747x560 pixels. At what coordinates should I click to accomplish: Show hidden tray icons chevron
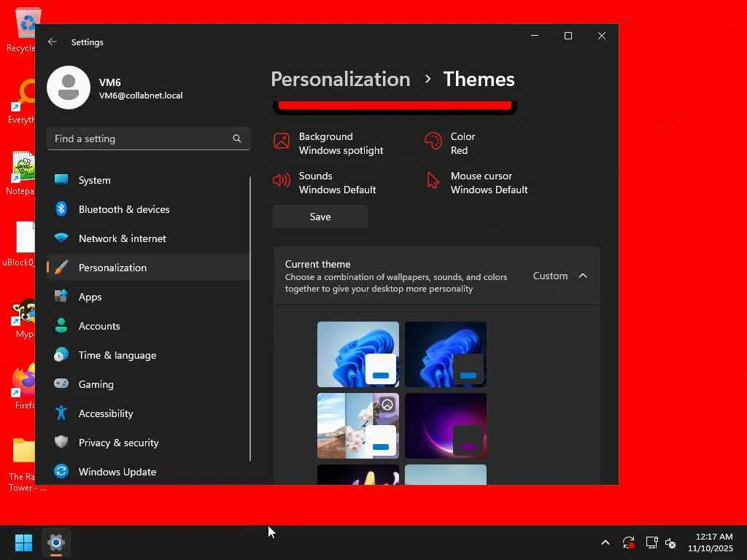click(x=605, y=542)
